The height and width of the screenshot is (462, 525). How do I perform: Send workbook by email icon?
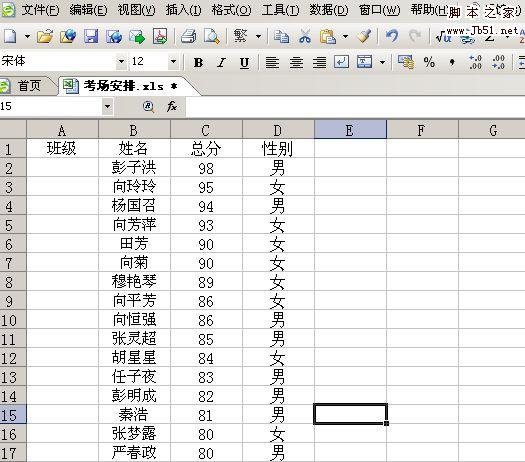coord(137,36)
